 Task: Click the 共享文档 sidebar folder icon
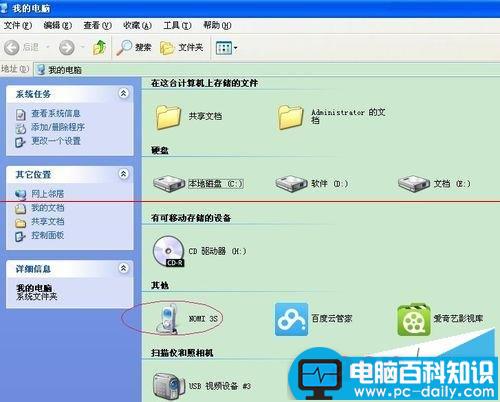[20, 223]
